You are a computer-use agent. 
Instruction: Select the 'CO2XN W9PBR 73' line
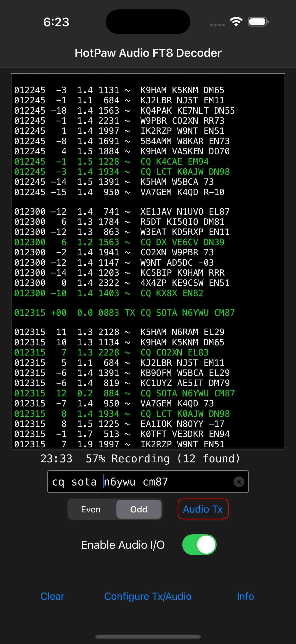click(x=114, y=252)
